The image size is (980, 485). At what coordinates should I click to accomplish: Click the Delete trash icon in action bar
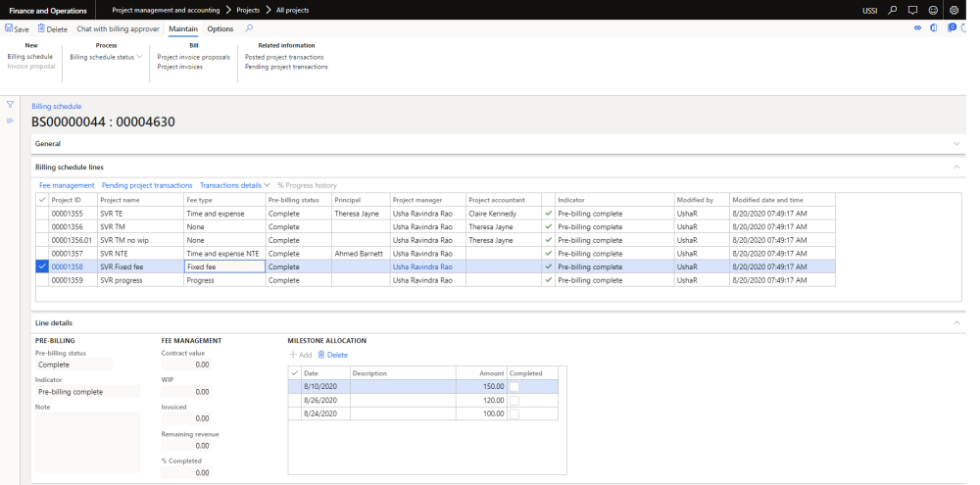(x=42, y=29)
